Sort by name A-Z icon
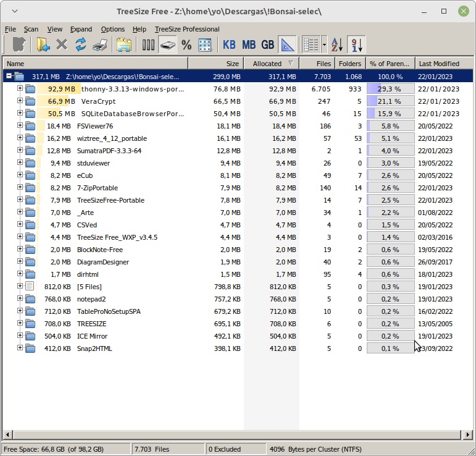This screenshot has width=476, height=456. click(x=336, y=44)
